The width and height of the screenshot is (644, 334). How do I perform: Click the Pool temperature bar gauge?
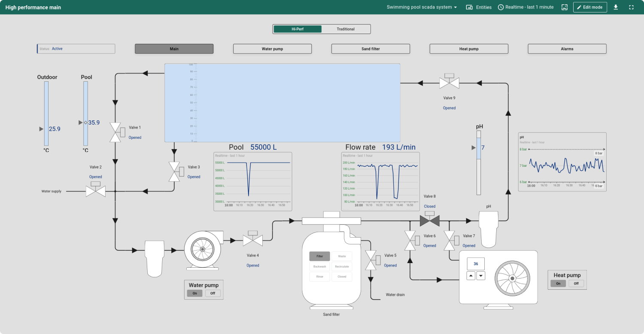coord(85,113)
